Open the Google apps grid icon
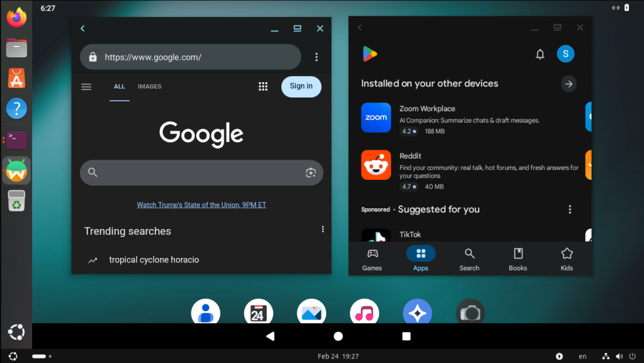This screenshot has height=363, width=644. 263,87
